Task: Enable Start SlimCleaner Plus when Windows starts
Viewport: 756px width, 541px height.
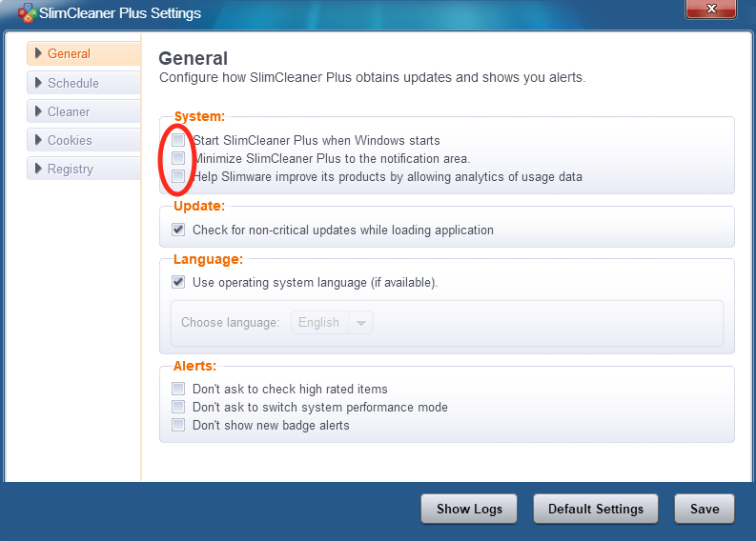Action: click(178, 140)
